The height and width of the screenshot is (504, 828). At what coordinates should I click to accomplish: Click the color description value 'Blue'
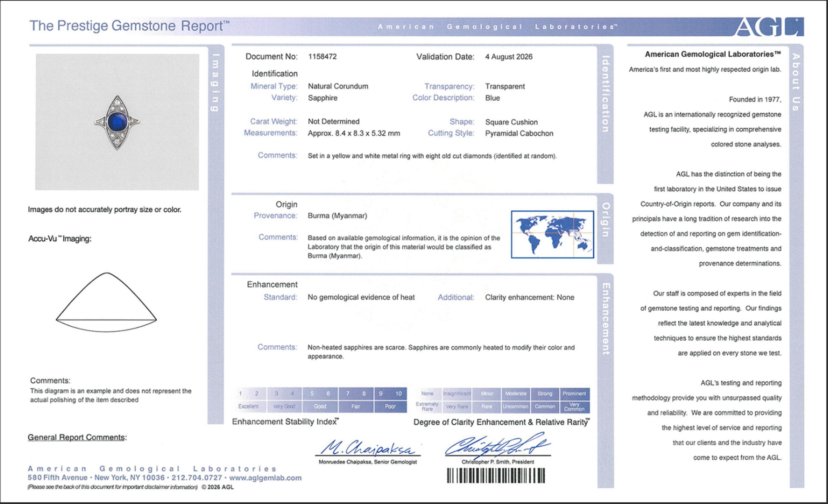pyautogui.click(x=492, y=98)
